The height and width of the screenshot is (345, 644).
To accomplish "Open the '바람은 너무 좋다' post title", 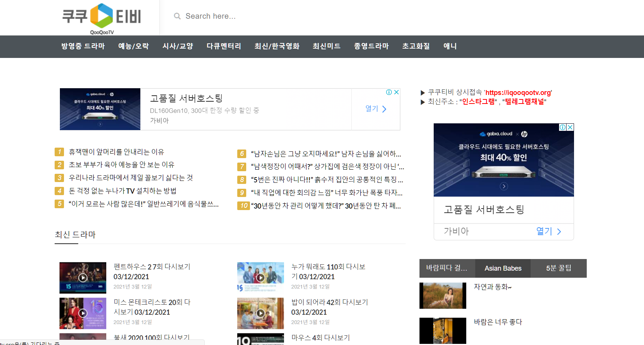I will click(498, 322).
